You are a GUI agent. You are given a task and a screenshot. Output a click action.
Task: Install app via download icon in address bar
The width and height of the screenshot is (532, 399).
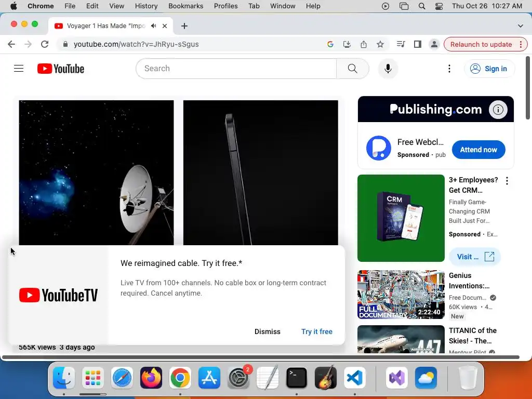click(347, 44)
